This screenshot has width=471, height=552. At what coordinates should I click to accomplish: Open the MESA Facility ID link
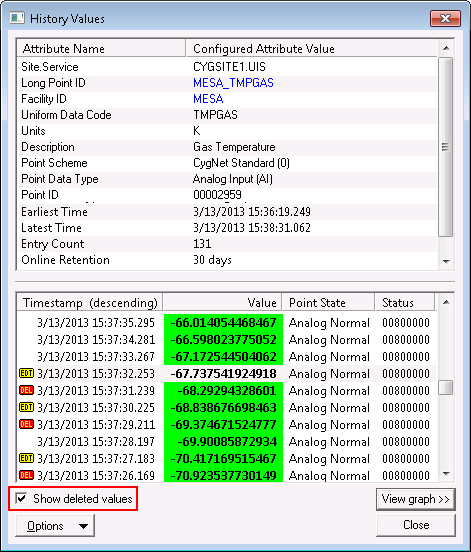pyautogui.click(x=208, y=99)
